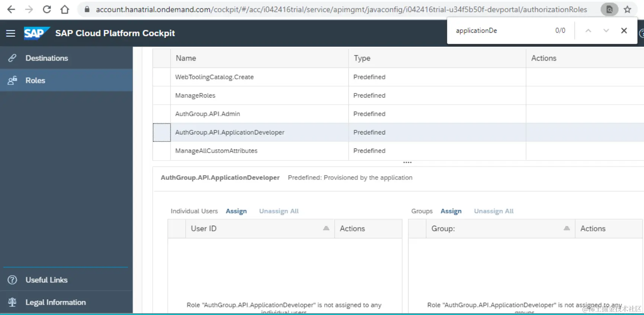Click the browser reload icon
This screenshot has width=644, height=315.
[x=47, y=9]
